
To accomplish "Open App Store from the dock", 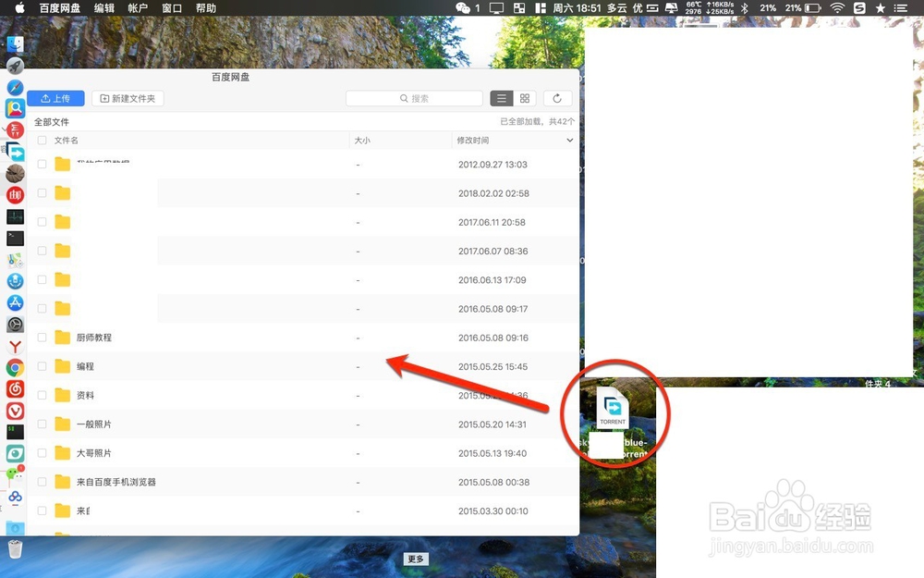I will pyautogui.click(x=16, y=302).
